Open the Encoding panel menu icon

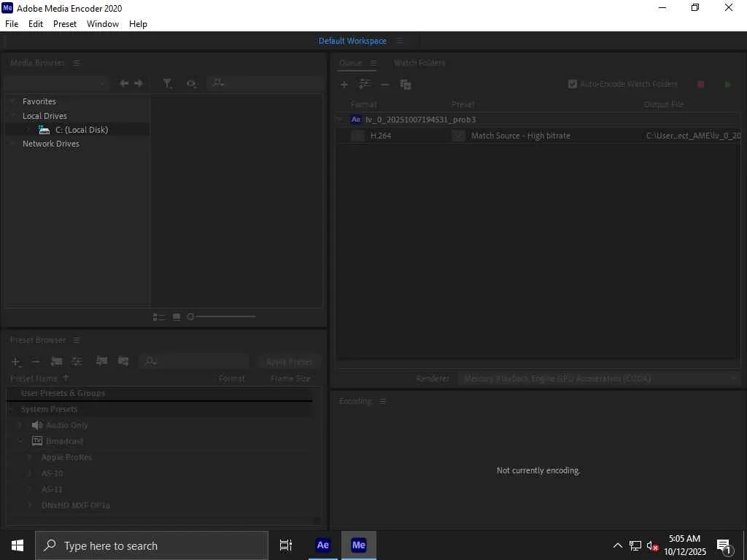[382, 402]
